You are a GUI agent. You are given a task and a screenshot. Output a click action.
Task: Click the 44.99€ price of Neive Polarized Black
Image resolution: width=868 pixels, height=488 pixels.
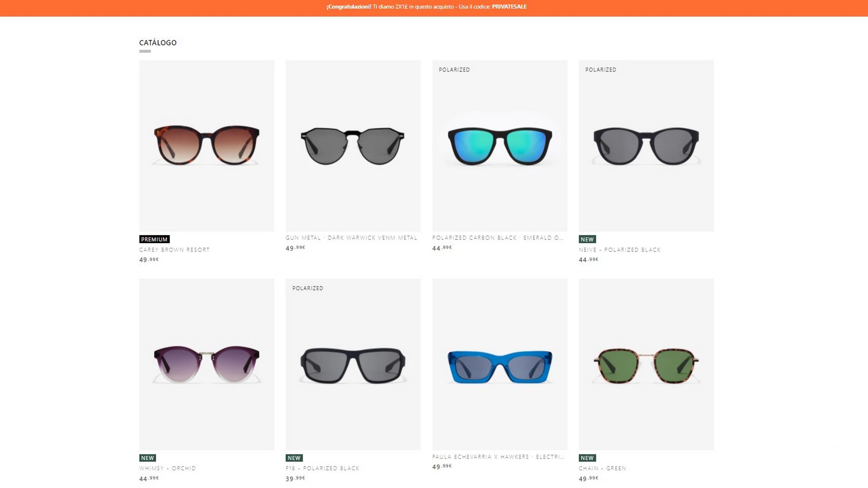pyautogui.click(x=589, y=260)
